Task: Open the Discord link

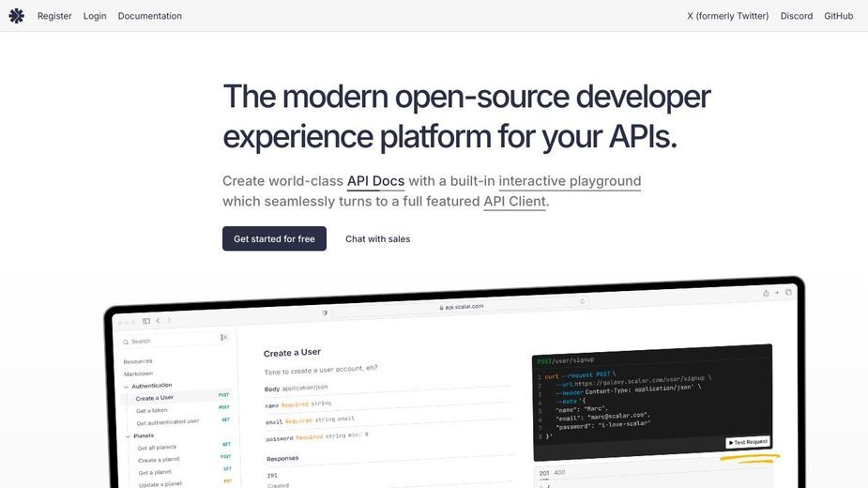Action: (x=796, y=16)
